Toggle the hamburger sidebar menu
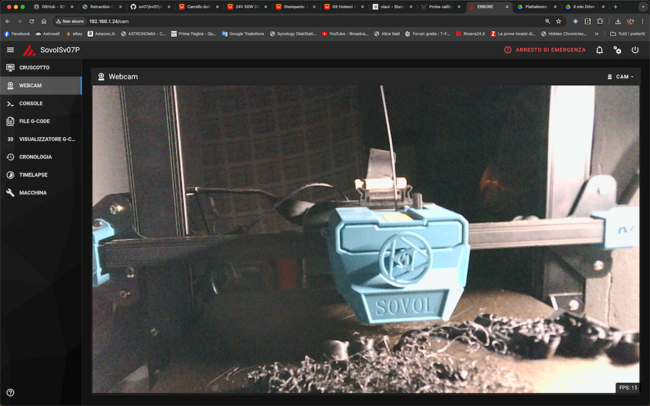This screenshot has width=650, height=406. click(x=10, y=50)
